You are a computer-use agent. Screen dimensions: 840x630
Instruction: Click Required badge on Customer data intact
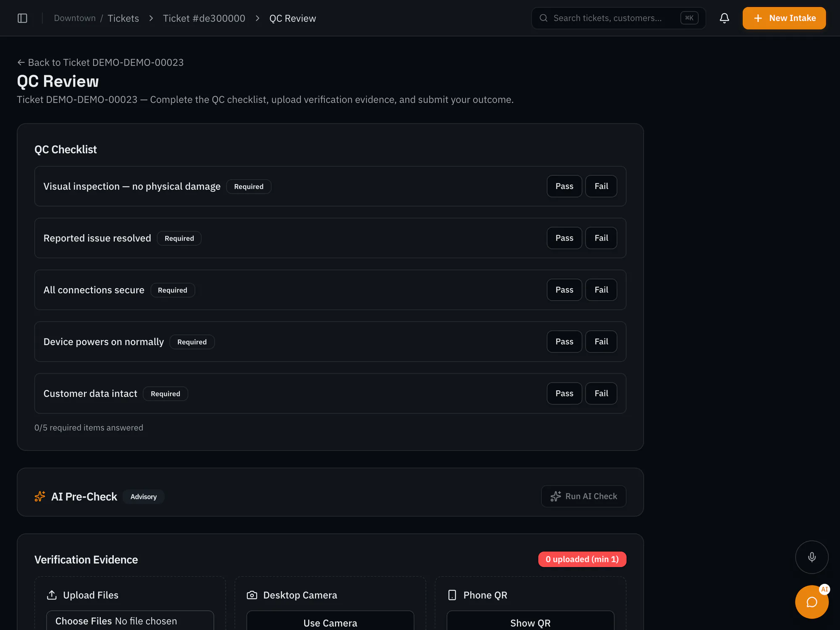click(x=165, y=394)
